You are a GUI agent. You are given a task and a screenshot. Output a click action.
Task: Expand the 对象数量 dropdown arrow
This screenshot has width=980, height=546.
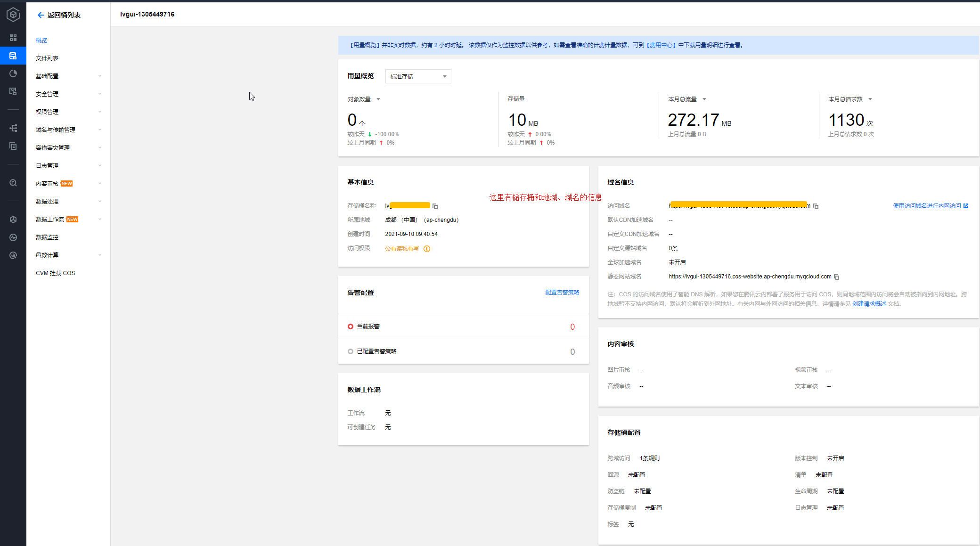[378, 99]
